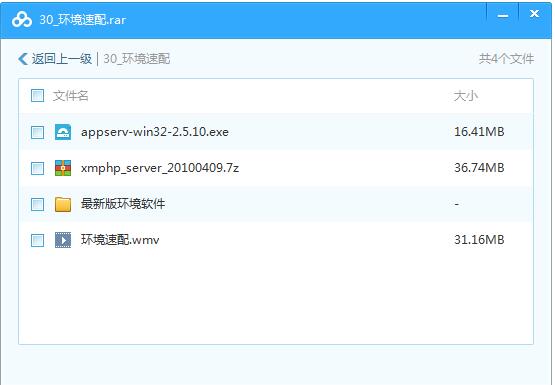
Task: Click the appserv-win32 exe file icon
Action: click(x=63, y=132)
